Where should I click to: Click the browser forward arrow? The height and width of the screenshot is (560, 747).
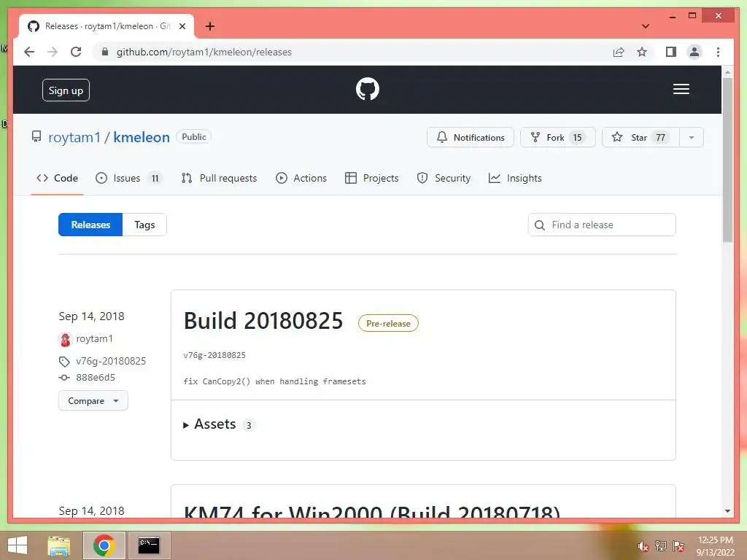point(53,52)
